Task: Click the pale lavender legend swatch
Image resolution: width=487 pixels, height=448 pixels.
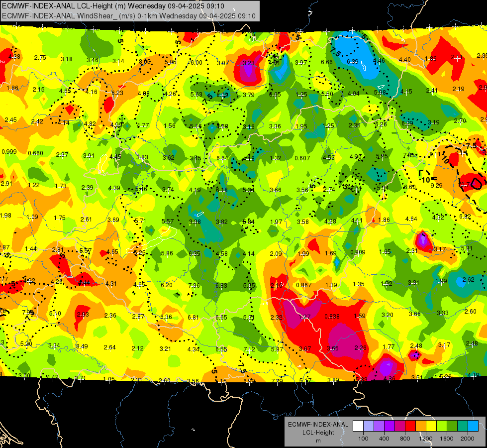Action: pos(369,426)
